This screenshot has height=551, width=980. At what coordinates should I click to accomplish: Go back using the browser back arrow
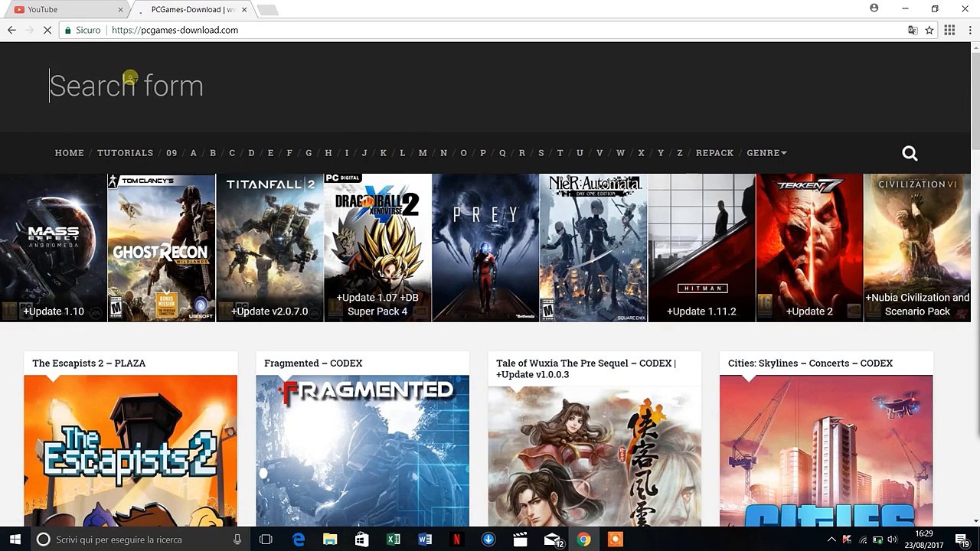pyautogui.click(x=11, y=30)
